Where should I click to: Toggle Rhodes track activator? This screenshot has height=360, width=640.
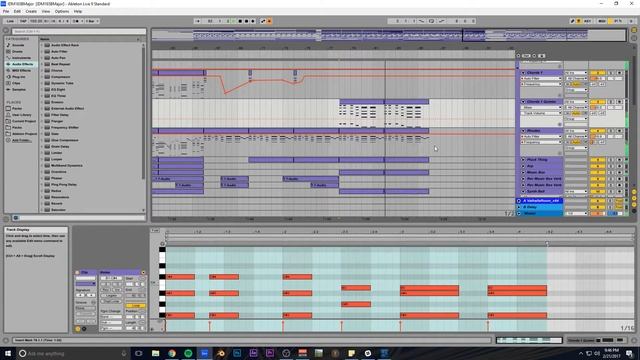[597, 131]
